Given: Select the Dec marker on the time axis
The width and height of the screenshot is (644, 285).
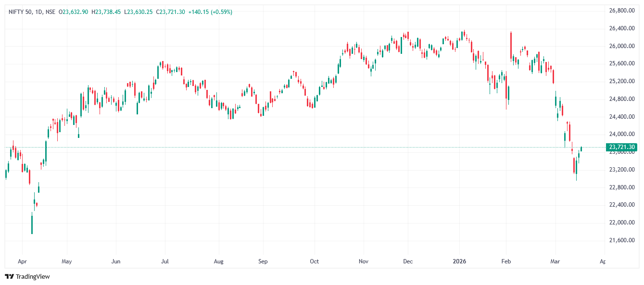Looking at the screenshot, I should (x=408, y=262).
